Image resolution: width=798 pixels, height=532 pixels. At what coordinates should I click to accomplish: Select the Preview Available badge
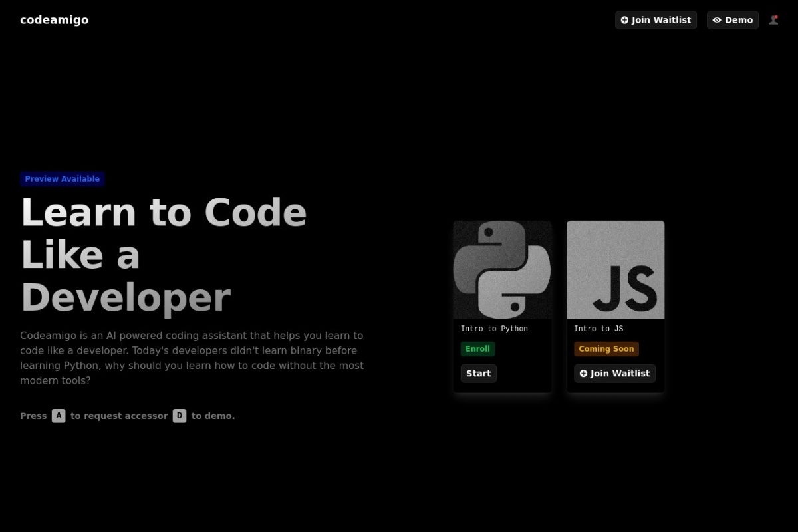63,179
